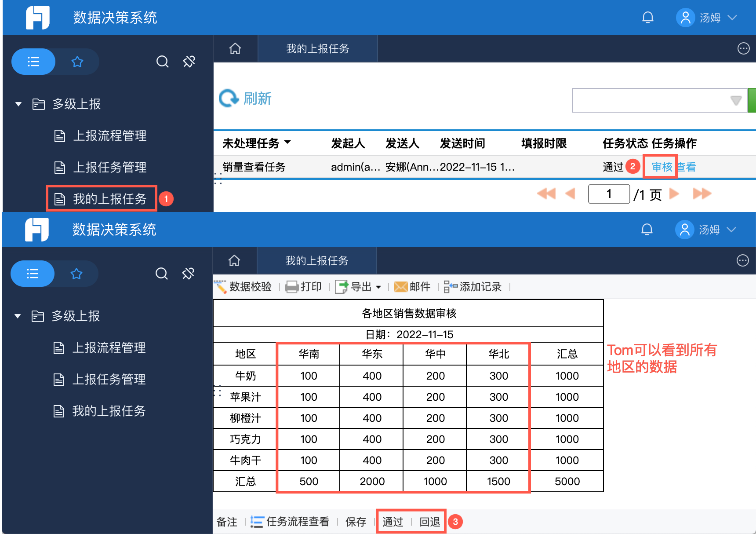Collapse the 多级上报 folder in lower sidebar

click(18, 316)
